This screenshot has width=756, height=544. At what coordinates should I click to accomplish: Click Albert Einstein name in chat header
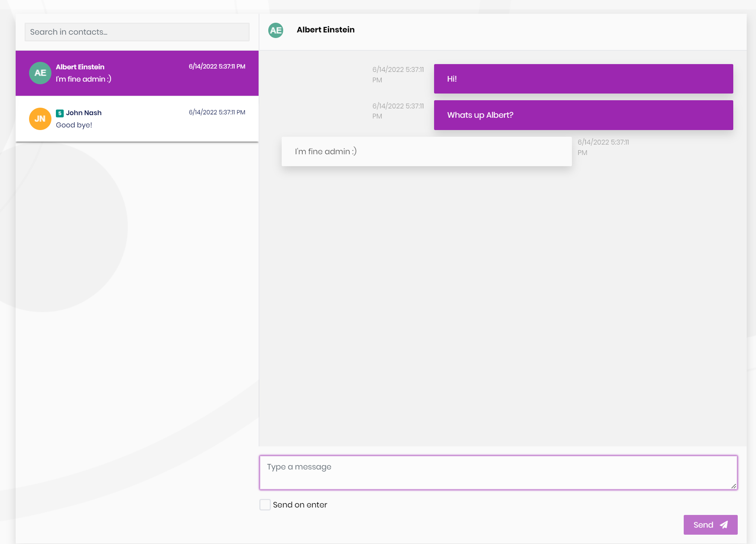tap(325, 30)
